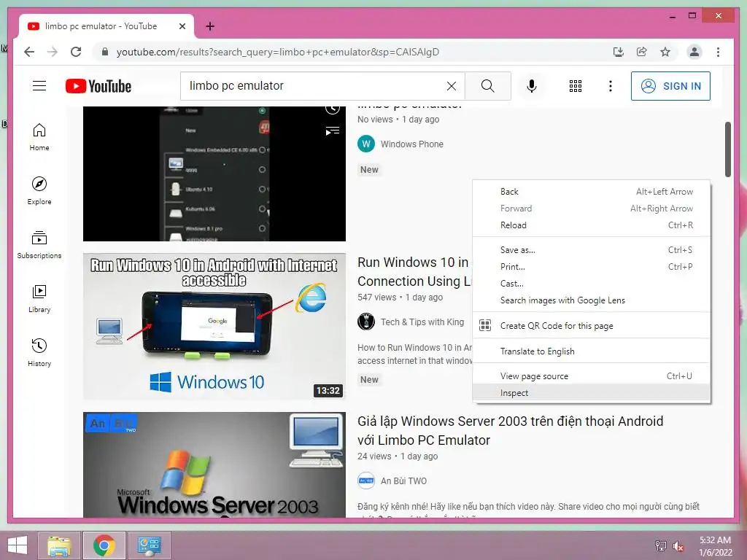This screenshot has width=747, height=560.
Task: Click the install app icon in address bar
Action: point(619,52)
